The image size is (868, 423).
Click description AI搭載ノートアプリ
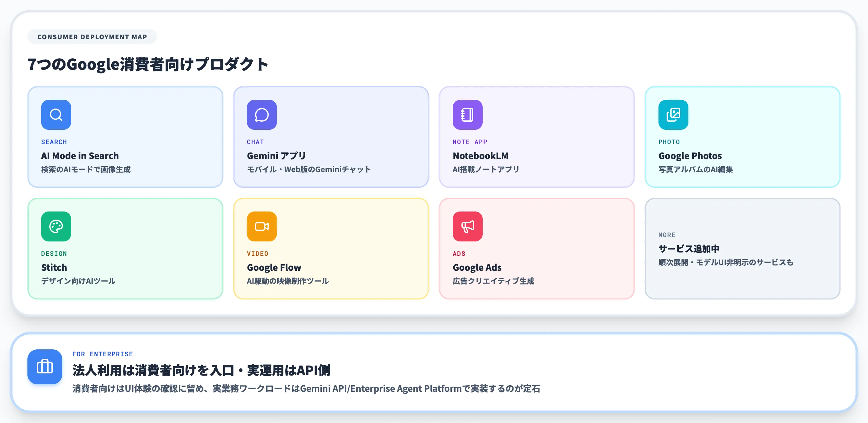(486, 169)
